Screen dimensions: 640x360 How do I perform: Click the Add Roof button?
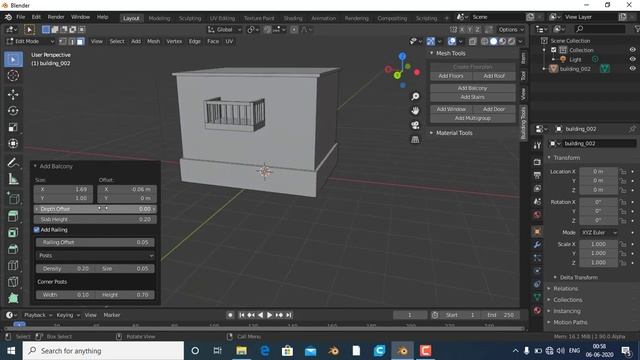(x=494, y=76)
